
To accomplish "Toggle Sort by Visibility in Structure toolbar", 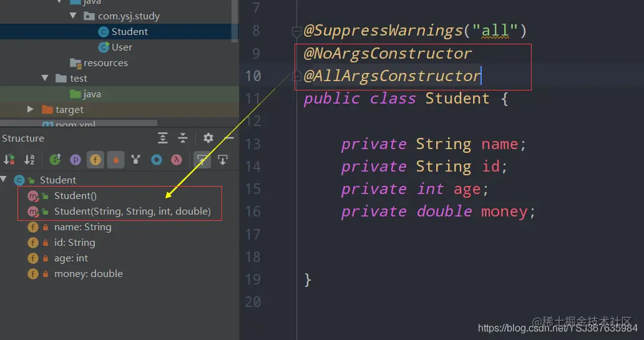I will pos(9,160).
